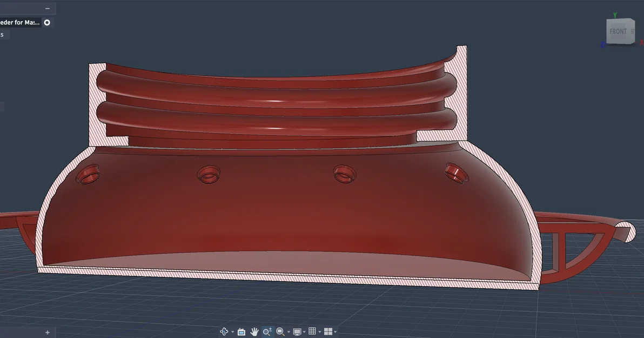Open the Viewports layout icon
Screen dimensions: 644x338
point(328,332)
